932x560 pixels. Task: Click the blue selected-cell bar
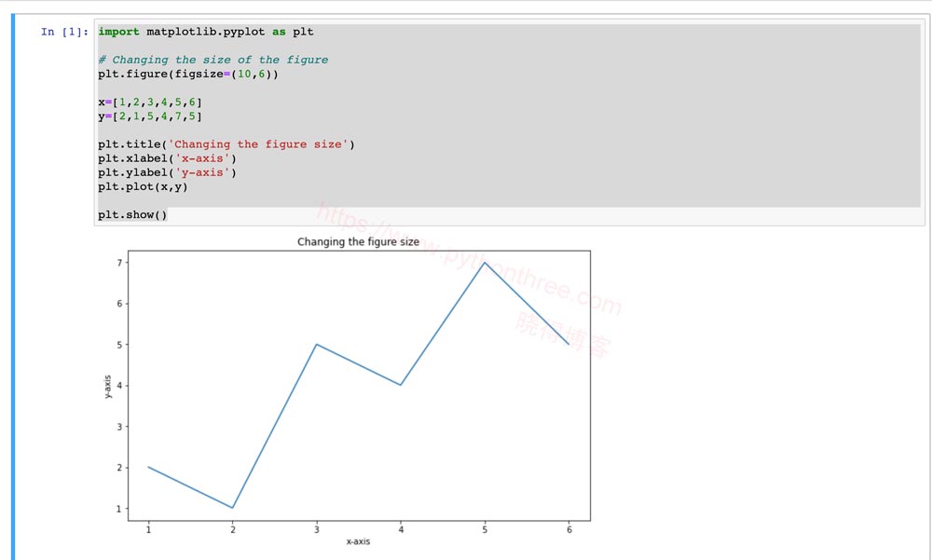coord(13,287)
